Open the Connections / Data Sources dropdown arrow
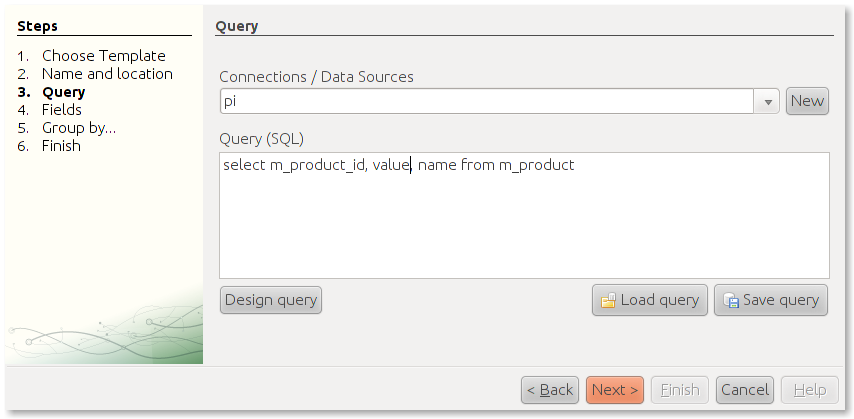This screenshot has height=419, width=854. (768, 101)
